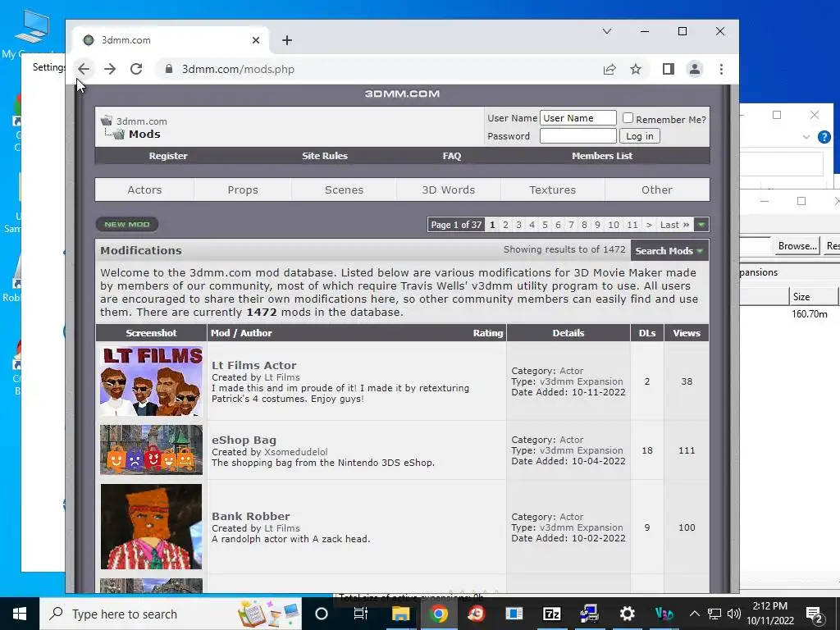Screen dimensions: 840x630
Task: Open the LT FILMS screenshot thumbnail
Action: point(151,381)
